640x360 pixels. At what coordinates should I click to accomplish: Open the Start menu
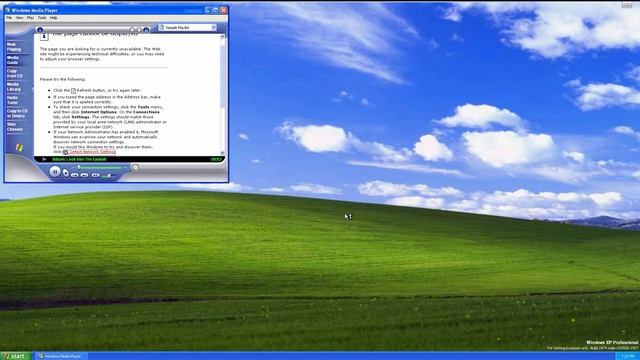click(16, 356)
